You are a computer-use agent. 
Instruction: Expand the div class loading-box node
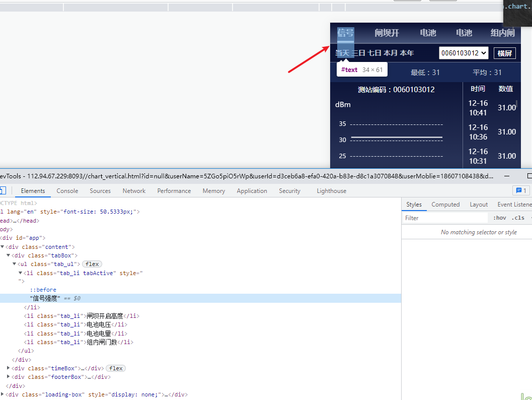pyautogui.click(x=3, y=394)
